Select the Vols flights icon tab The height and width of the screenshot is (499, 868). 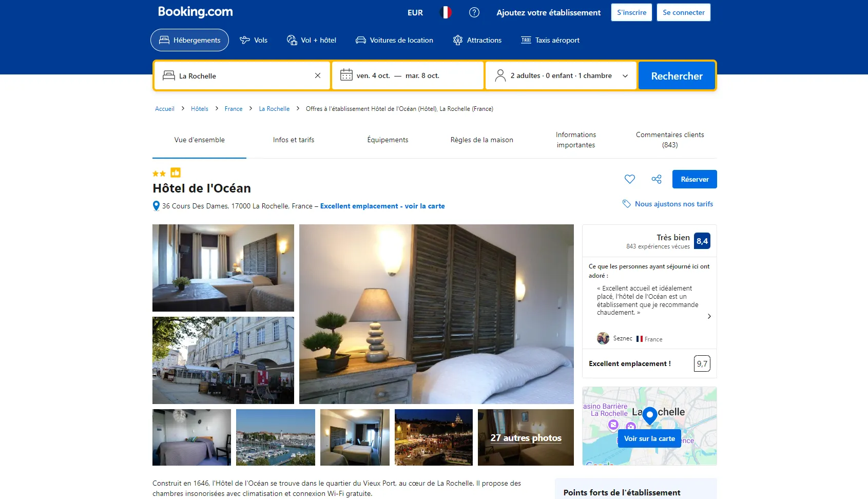pyautogui.click(x=254, y=40)
